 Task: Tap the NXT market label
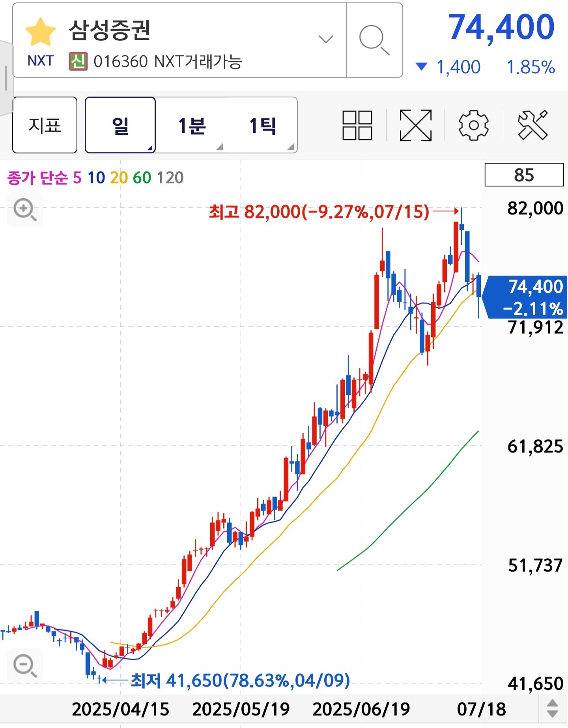(40, 61)
